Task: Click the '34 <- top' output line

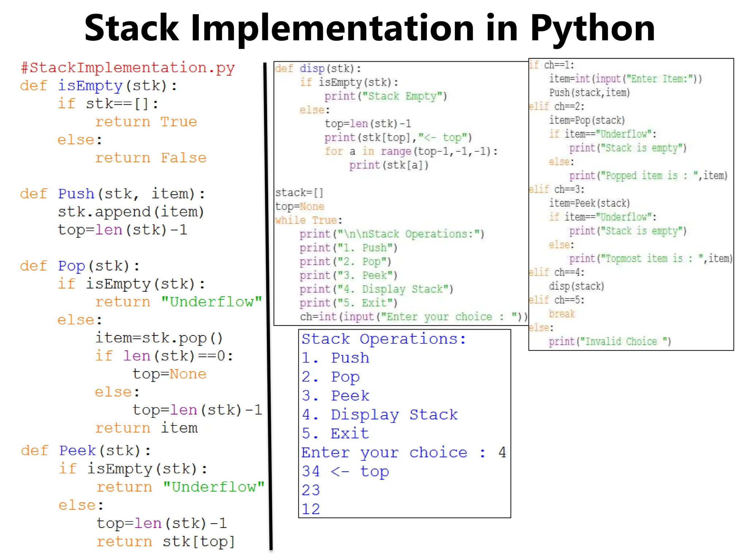Action: (x=345, y=471)
